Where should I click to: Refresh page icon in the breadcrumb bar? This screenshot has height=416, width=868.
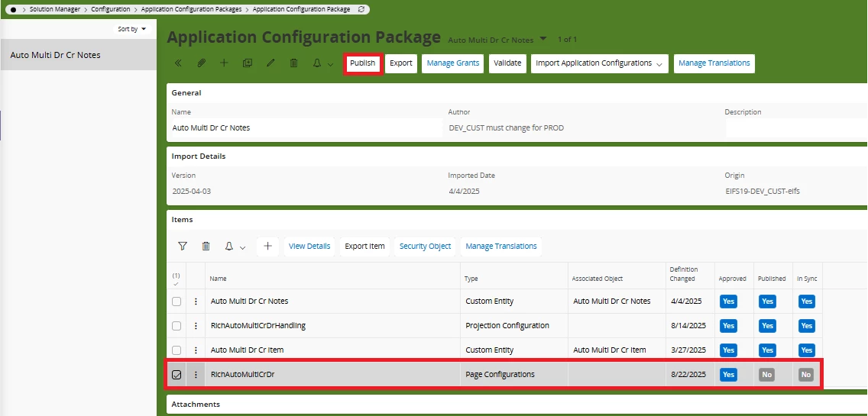point(361,9)
